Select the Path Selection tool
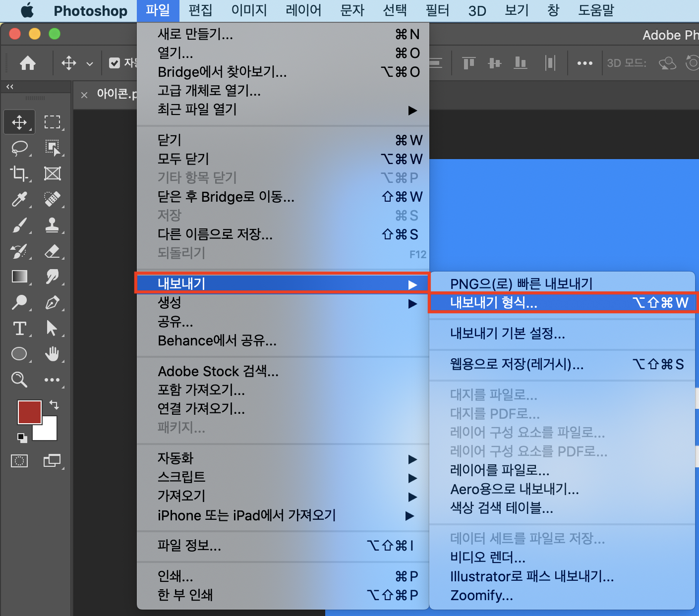Image resolution: width=699 pixels, height=616 pixels. [x=52, y=328]
